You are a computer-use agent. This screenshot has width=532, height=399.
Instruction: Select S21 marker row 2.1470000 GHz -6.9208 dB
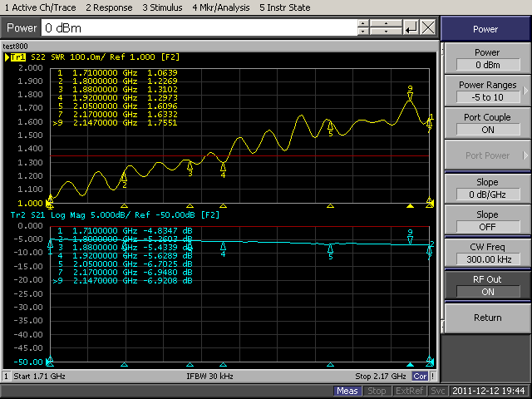(122, 281)
